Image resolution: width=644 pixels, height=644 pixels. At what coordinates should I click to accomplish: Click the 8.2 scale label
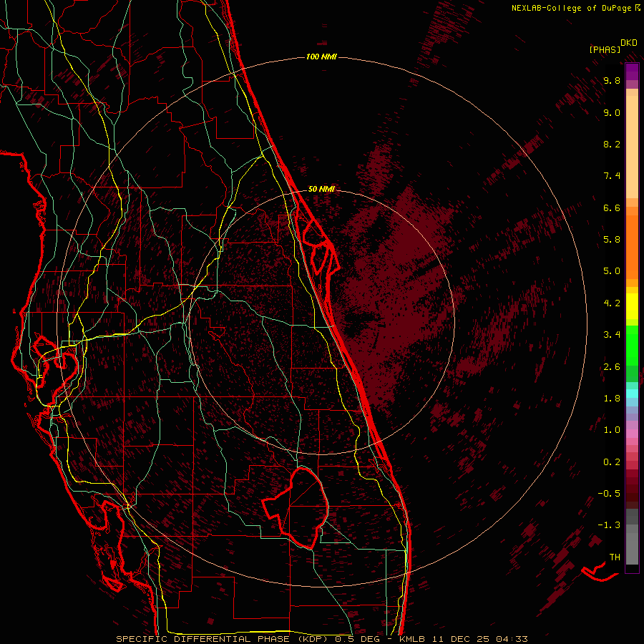point(612,144)
